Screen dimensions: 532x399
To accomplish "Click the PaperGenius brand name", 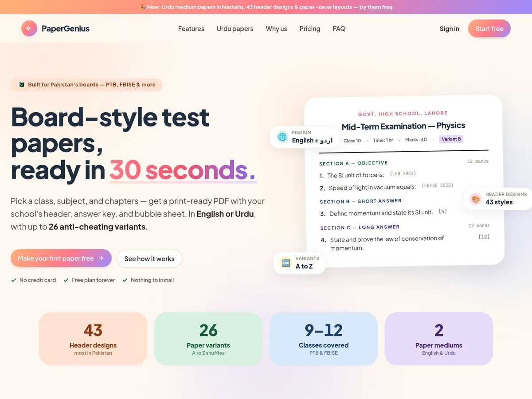I will [x=66, y=29].
